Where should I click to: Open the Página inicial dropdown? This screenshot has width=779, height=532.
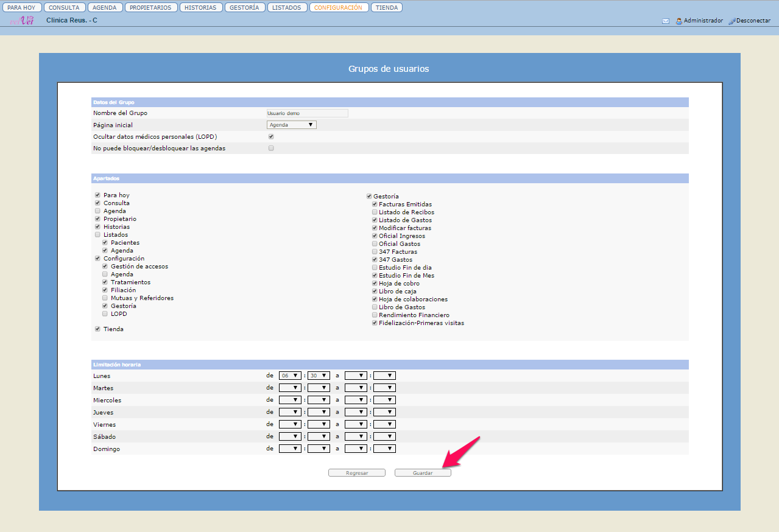click(292, 125)
